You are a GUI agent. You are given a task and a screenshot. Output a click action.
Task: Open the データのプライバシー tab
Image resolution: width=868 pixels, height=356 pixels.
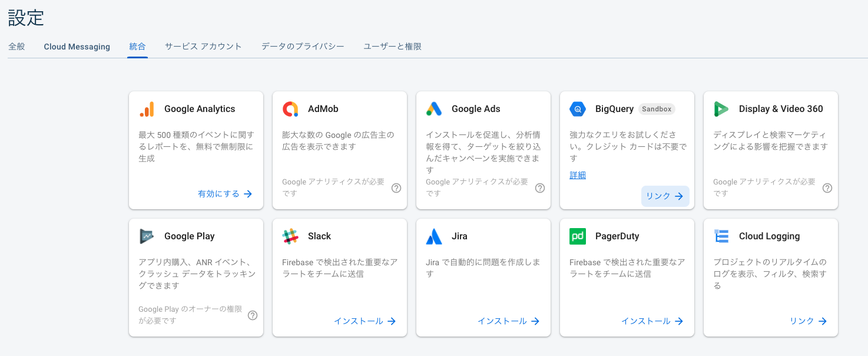[x=303, y=47]
